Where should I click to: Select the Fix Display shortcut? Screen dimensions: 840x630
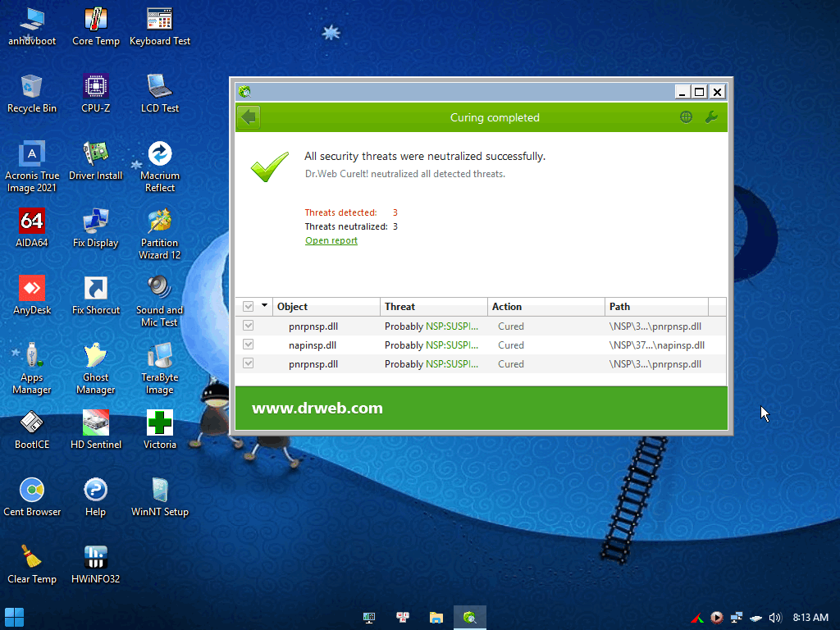tap(96, 228)
